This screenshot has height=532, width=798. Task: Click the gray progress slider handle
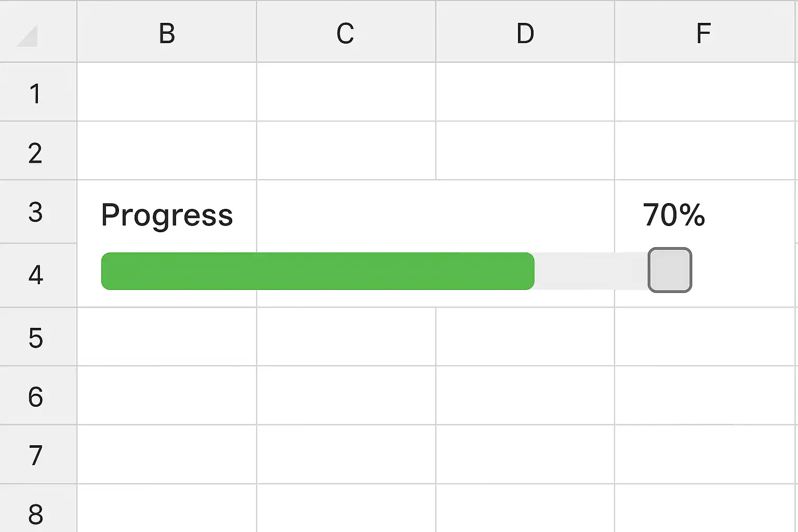[x=670, y=270]
